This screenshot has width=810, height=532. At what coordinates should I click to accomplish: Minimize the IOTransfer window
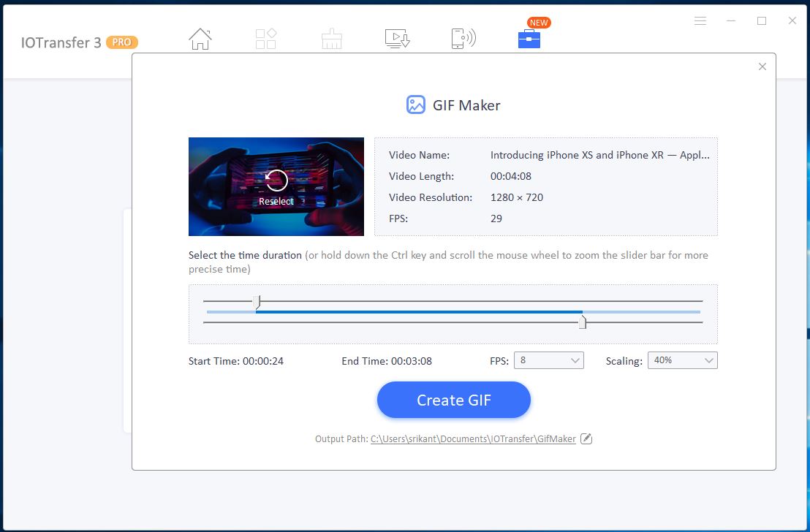point(731,20)
